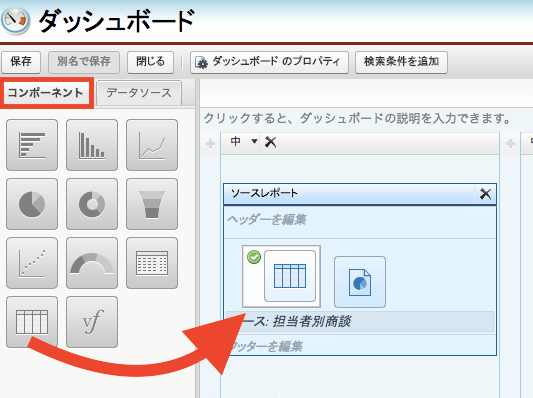Screen dimensions: 533x398
Task: Select the pie chart component
Action: pos(32,204)
